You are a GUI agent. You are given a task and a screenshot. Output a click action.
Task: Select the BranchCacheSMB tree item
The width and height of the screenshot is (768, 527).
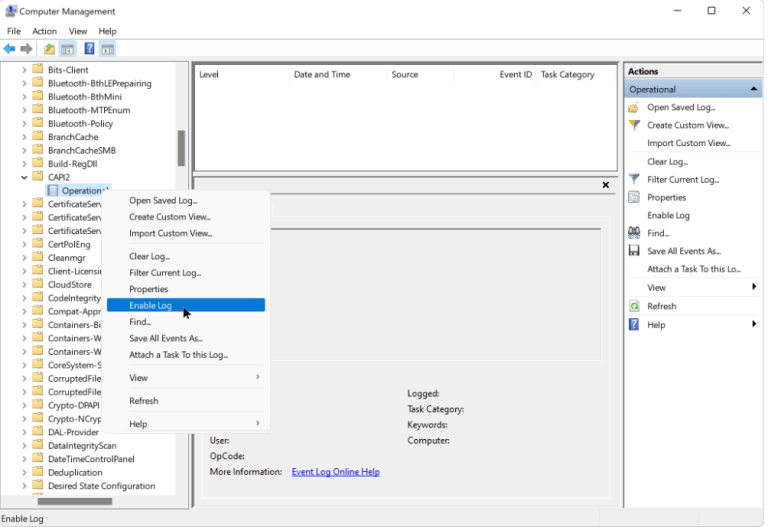coord(82,150)
